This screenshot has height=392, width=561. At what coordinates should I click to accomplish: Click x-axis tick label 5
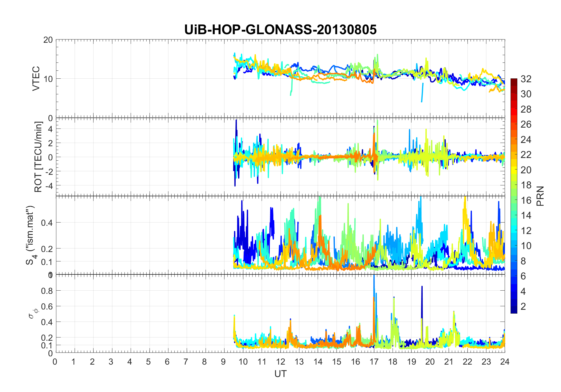pos(148,362)
